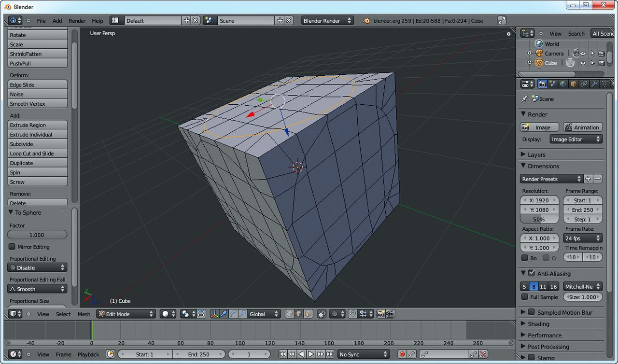Enable the Mirror Editing checkbox

pos(12,247)
